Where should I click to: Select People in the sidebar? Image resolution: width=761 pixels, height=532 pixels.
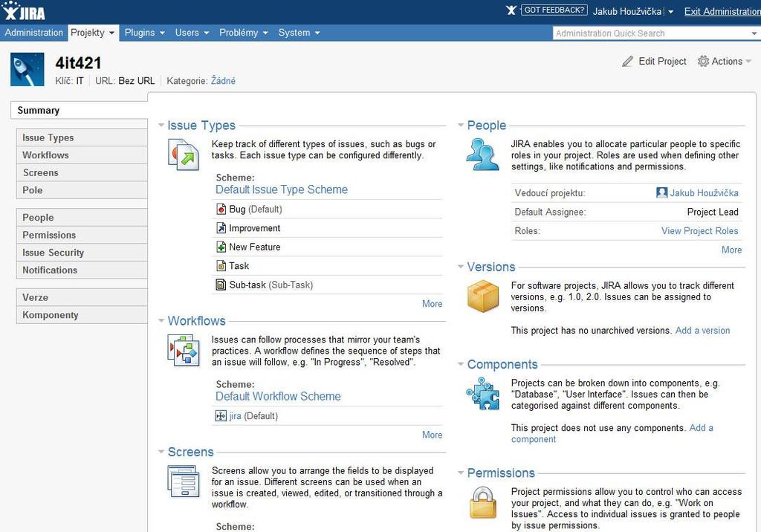tap(82, 218)
